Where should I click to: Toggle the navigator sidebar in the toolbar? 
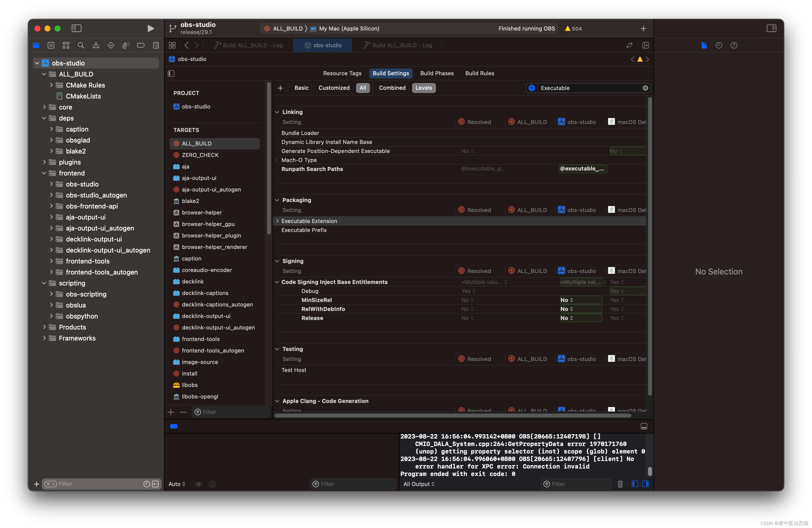click(76, 28)
